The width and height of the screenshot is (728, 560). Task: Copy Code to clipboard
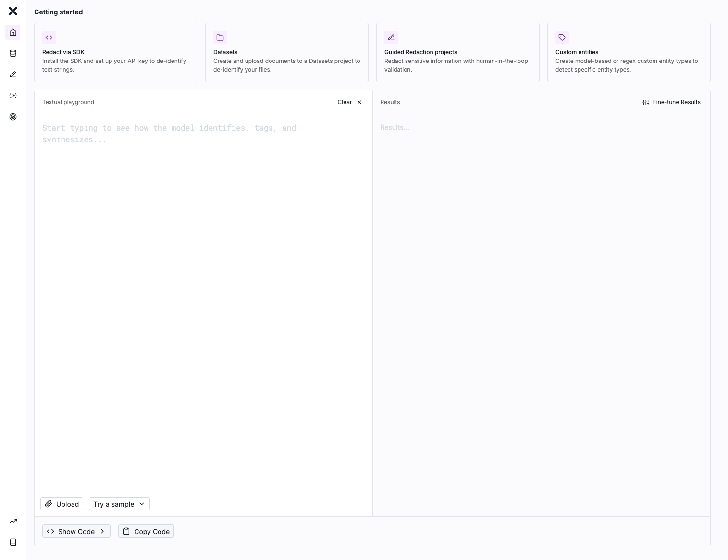point(146,531)
